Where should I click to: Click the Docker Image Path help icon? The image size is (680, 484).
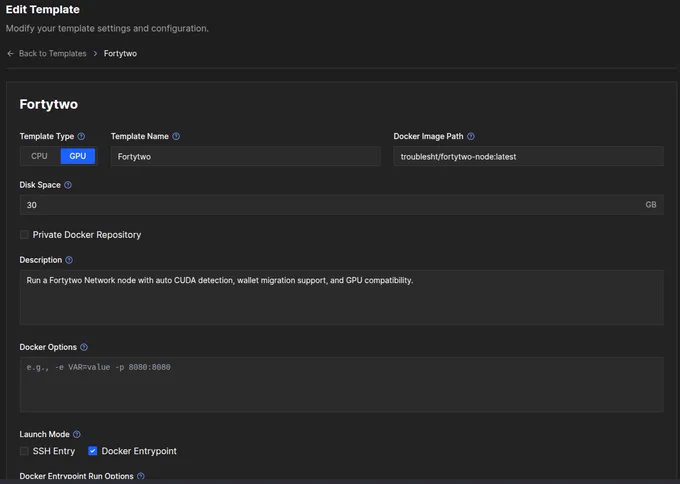pyautogui.click(x=471, y=136)
